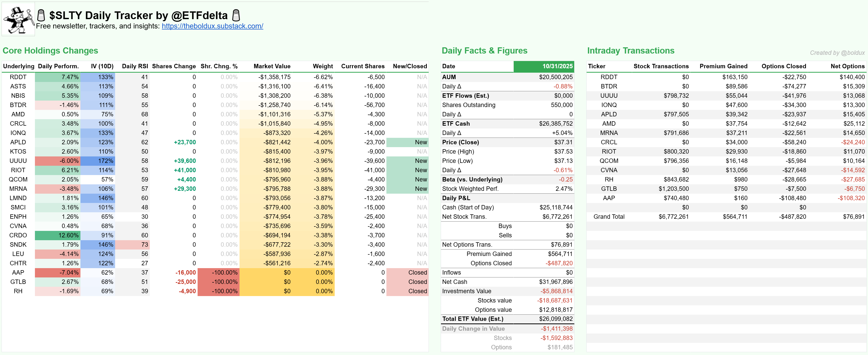
Task: Click the Stock Transactions column header
Action: (661, 66)
